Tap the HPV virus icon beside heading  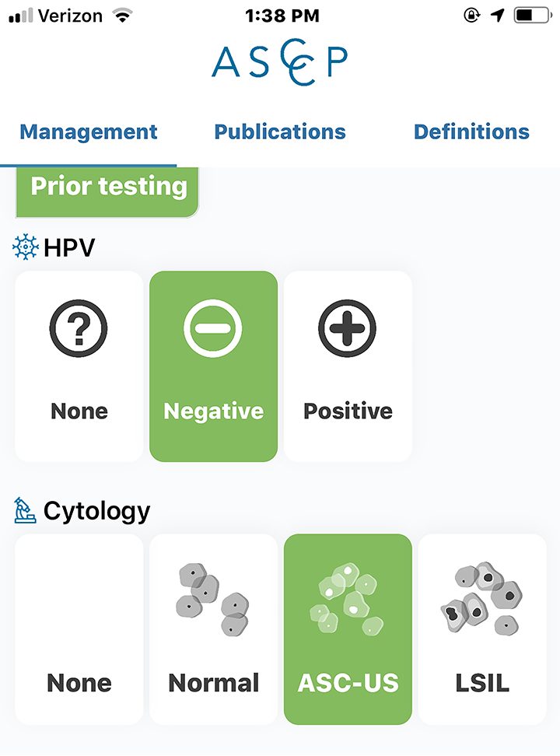(25, 247)
